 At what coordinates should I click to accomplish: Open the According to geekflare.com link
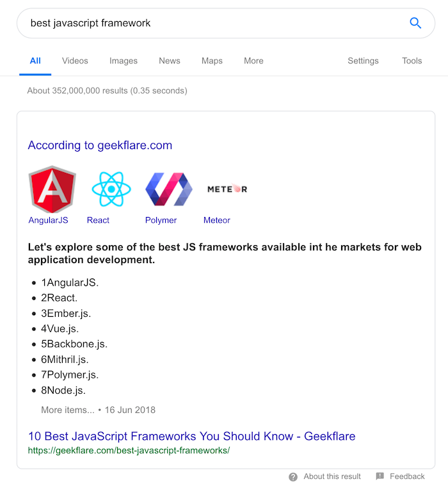coord(100,145)
